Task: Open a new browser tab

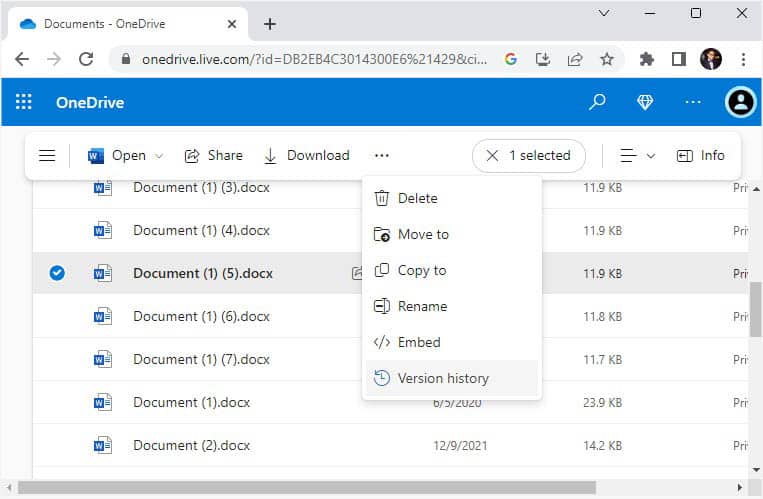Action: (x=270, y=24)
